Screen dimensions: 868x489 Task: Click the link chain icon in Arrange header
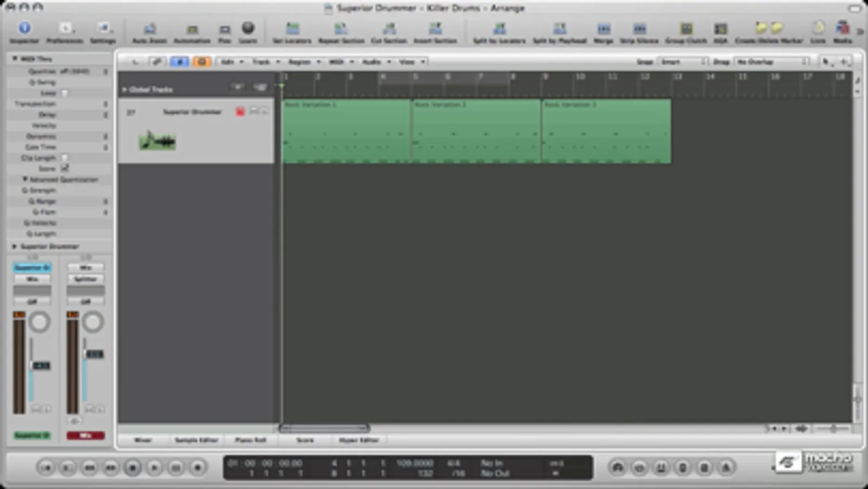click(x=157, y=62)
